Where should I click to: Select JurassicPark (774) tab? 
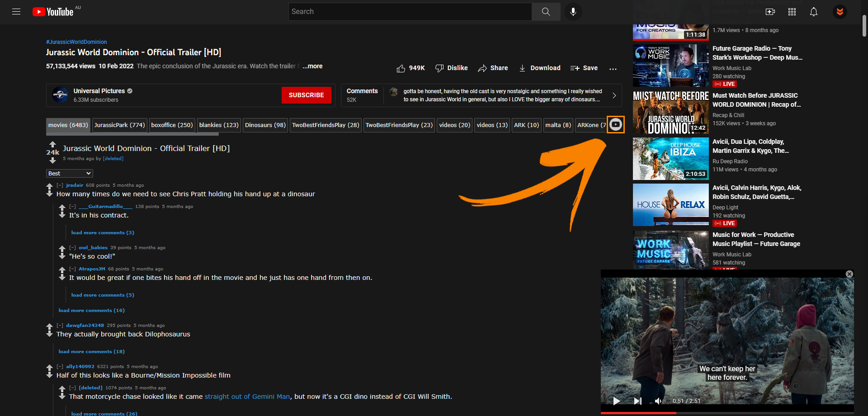click(x=120, y=125)
